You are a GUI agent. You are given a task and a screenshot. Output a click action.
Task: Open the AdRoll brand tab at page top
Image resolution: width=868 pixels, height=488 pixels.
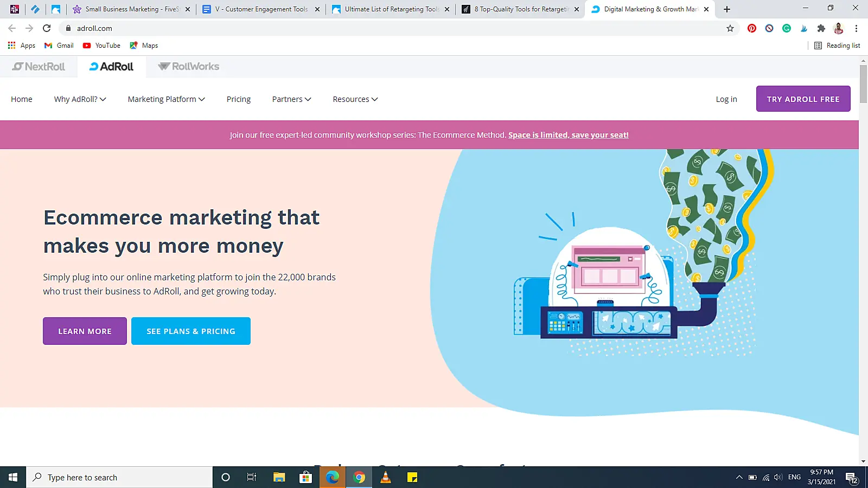pyautogui.click(x=111, y=66)
